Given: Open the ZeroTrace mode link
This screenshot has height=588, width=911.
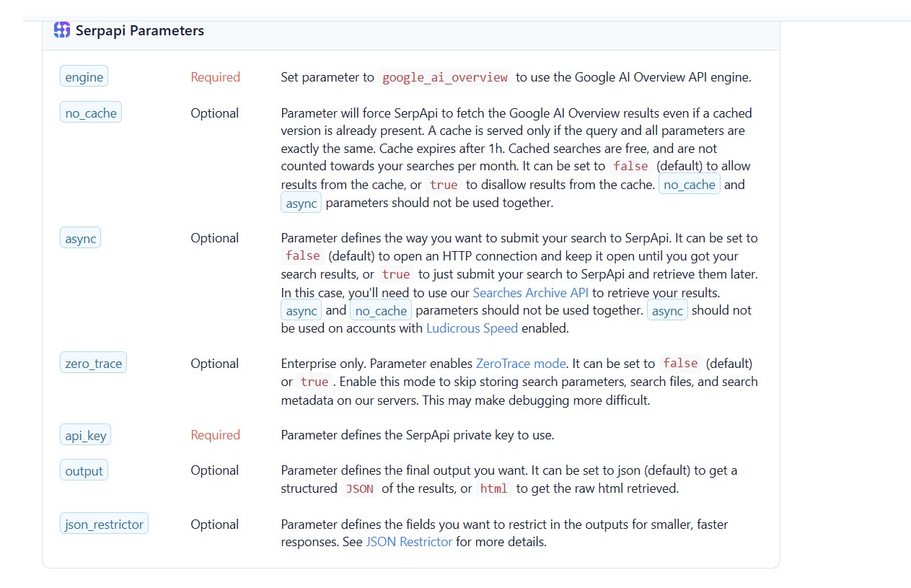Looking at the screenshot, I should [x=521, y=364].
